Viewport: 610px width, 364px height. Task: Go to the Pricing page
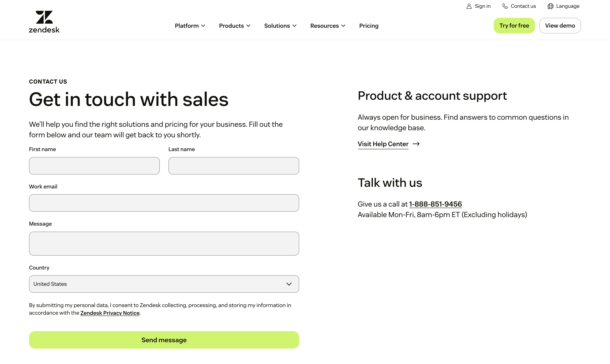click(x=369, y=26)
